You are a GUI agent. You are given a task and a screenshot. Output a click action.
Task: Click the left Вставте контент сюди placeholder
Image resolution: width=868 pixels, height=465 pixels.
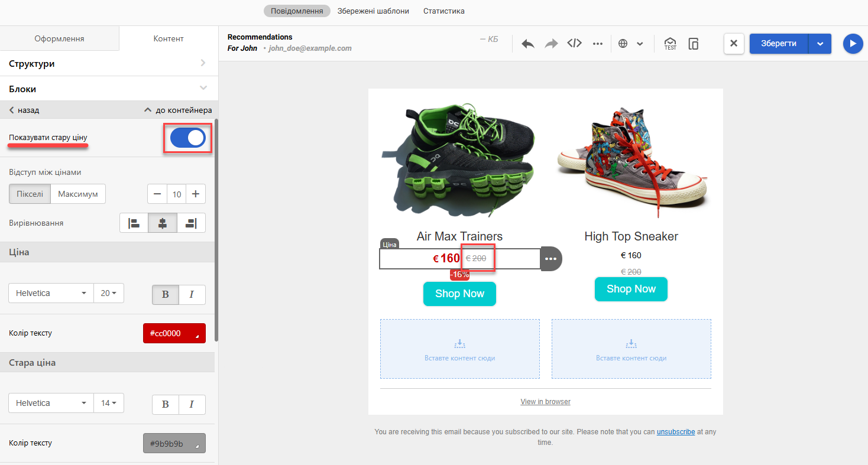(460, 349)
